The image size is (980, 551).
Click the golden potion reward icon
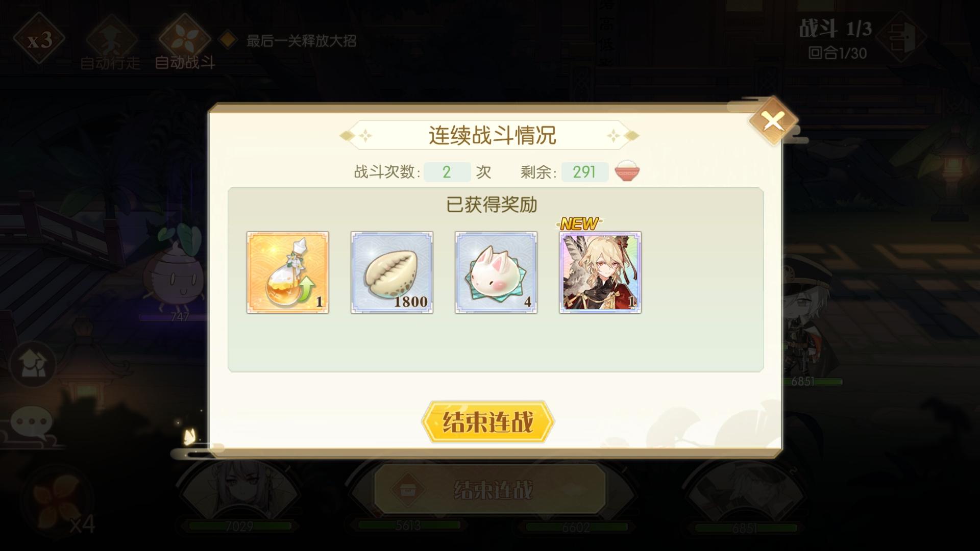[x=288, y=272]
